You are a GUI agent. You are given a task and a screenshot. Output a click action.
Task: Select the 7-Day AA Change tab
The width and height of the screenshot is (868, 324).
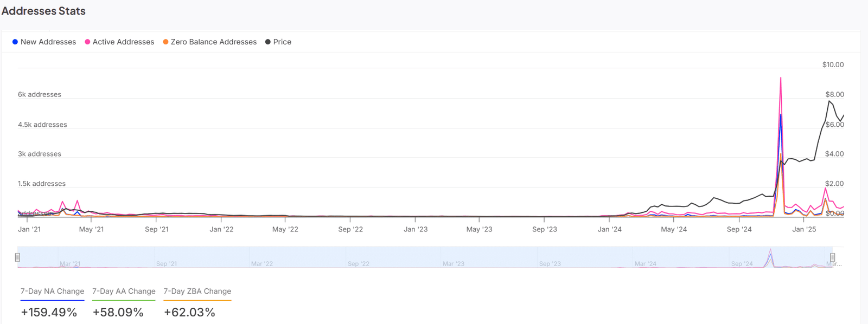[x=124, y=291]
